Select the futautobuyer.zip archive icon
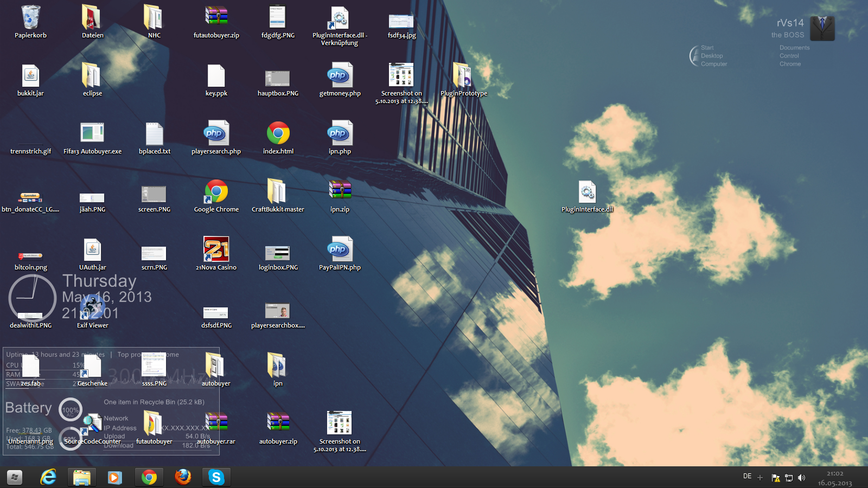This screenshot has width=868, height=488. pyautogui.click(x=216, y=18)
